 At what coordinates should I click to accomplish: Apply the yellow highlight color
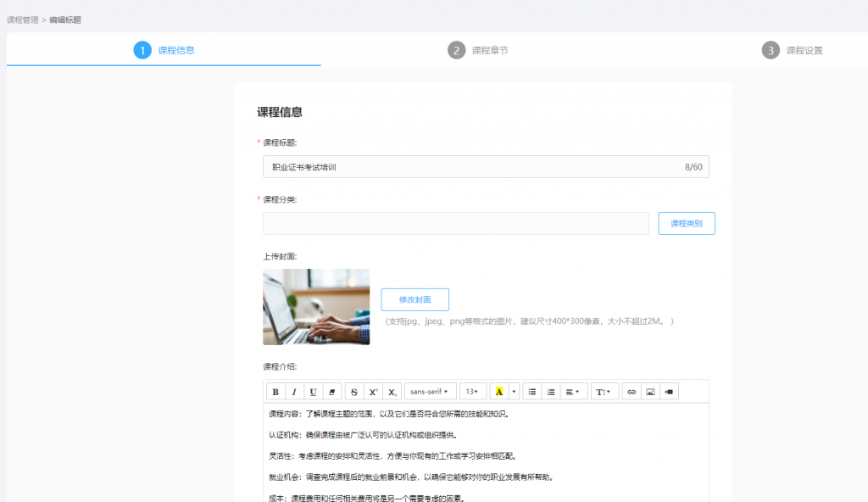tap(499, 392)
